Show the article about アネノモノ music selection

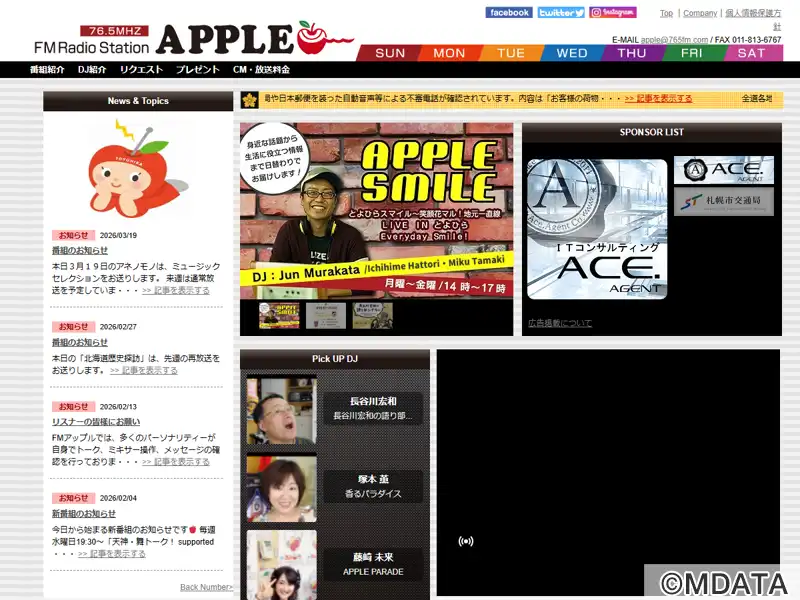click(x=176, y=290)
